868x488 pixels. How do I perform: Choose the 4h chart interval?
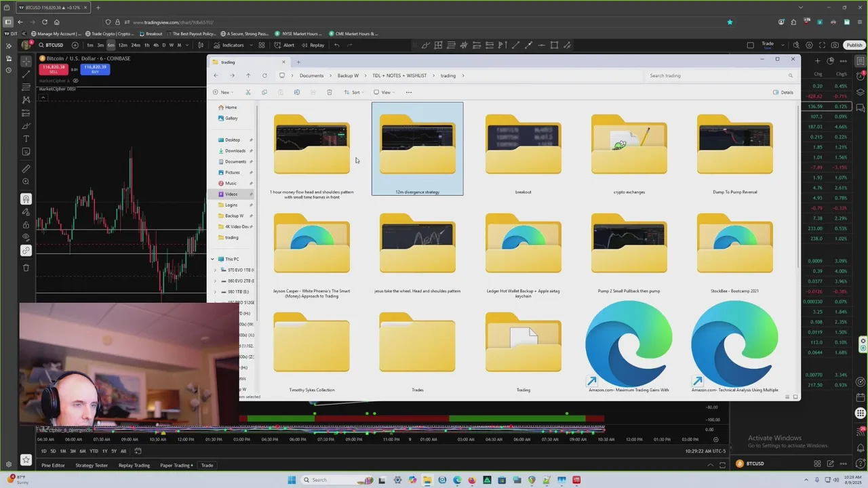point(155,45)
